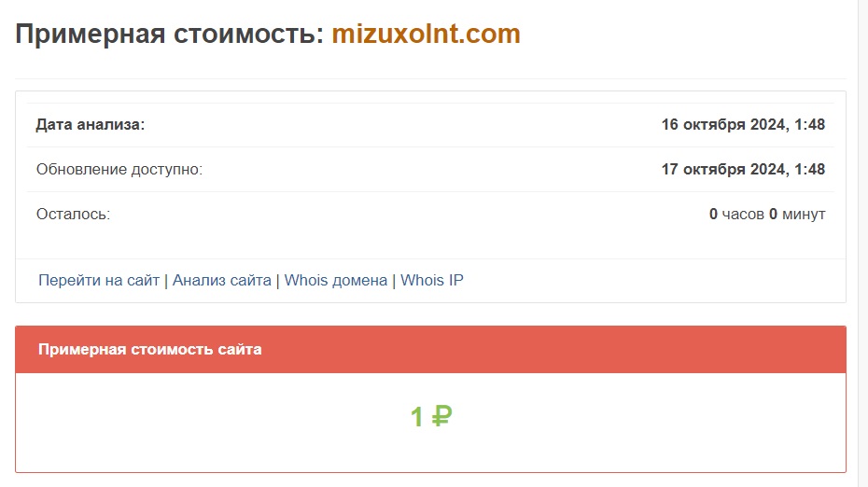
Task: Click the separator between Анализ сайта and Whois домена
Action: click(278, 280)
